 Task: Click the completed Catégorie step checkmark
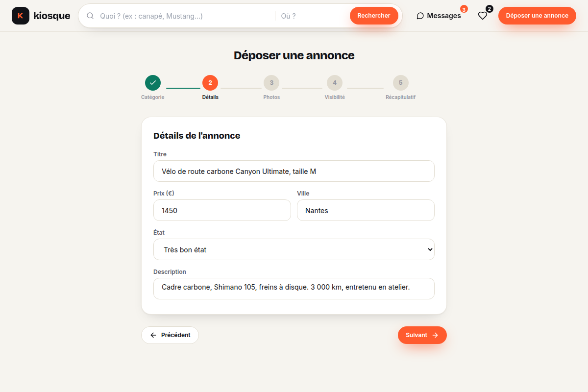click(153, 83)
